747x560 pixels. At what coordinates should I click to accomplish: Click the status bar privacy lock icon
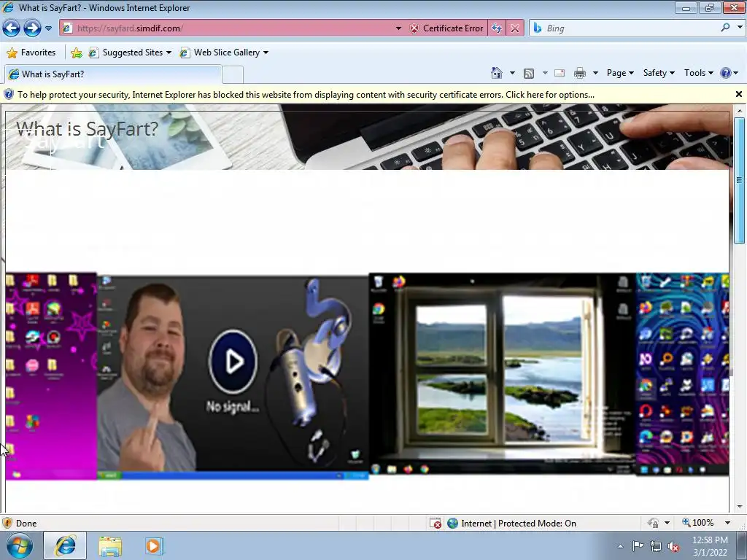(x=653, y=524)
